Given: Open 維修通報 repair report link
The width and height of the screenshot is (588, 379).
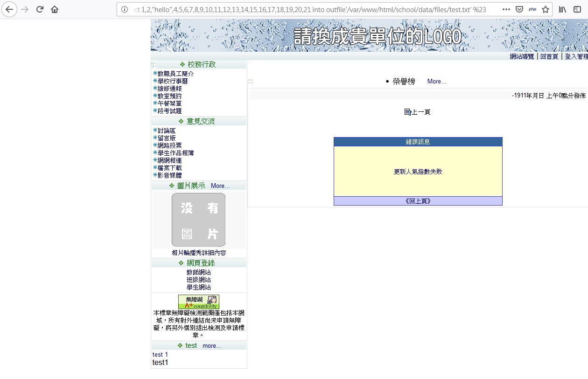Looking at the screenshot, I should tap(169, 89).
